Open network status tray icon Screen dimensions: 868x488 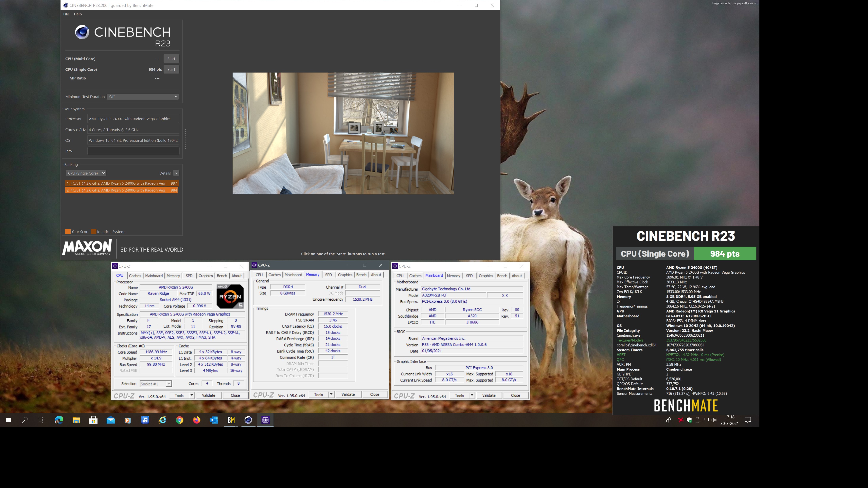click(706, 420)
